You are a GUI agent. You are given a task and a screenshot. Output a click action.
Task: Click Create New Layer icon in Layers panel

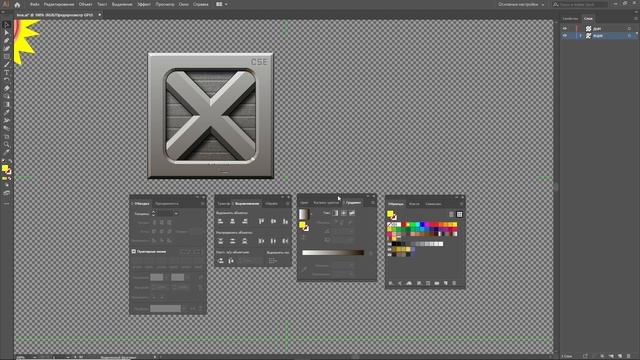click(620, 356)
